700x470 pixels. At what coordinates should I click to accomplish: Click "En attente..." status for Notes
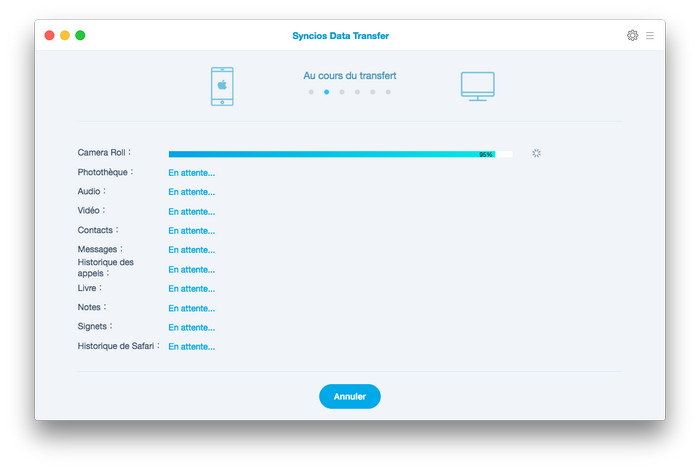(192, 308)
